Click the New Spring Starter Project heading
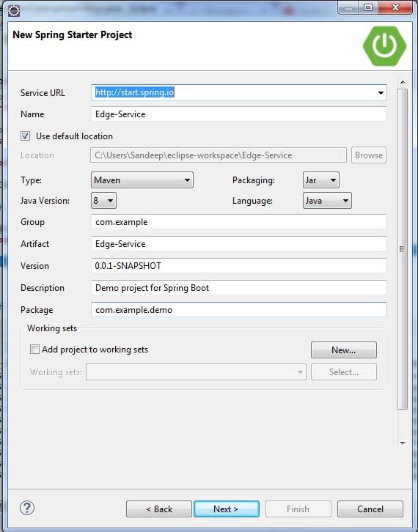 click(x=73, y=35)
